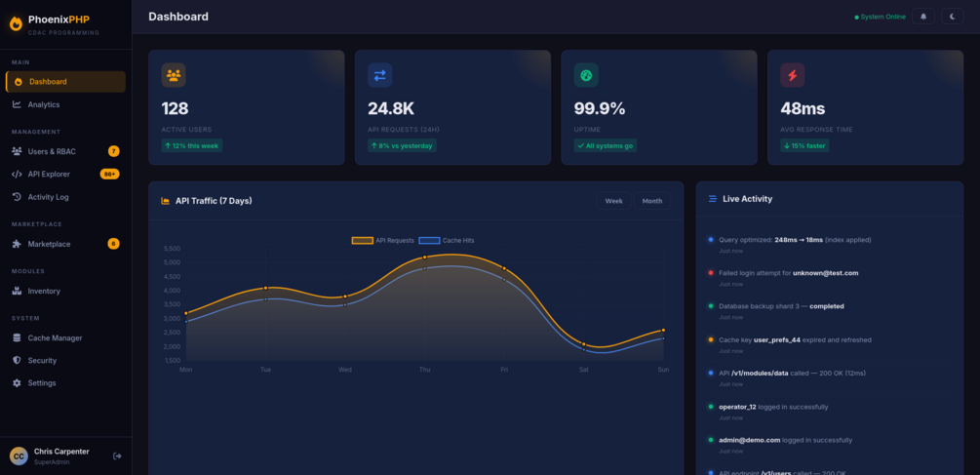Toggle API Requests legend series
This screenshot has height=475, width=980.
click(x=383, y=240)
